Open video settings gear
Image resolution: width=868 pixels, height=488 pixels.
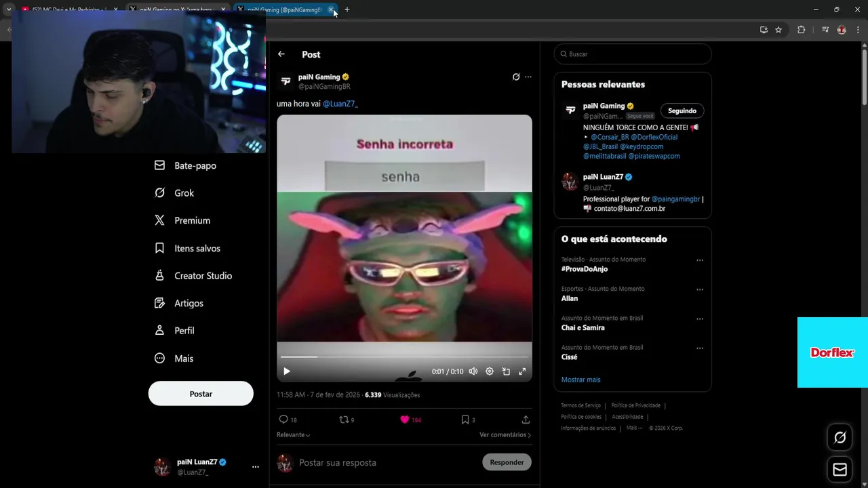pyautogui.click(x=490, y=371)
